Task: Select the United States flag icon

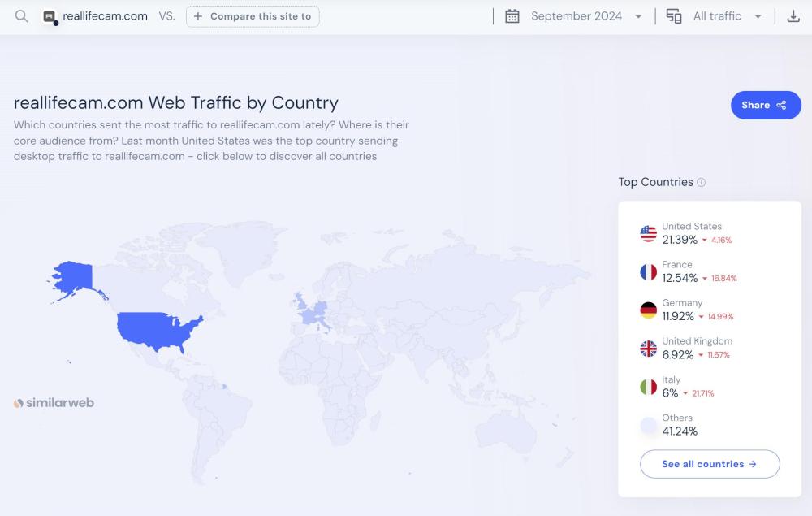Action: click(648, 234)
